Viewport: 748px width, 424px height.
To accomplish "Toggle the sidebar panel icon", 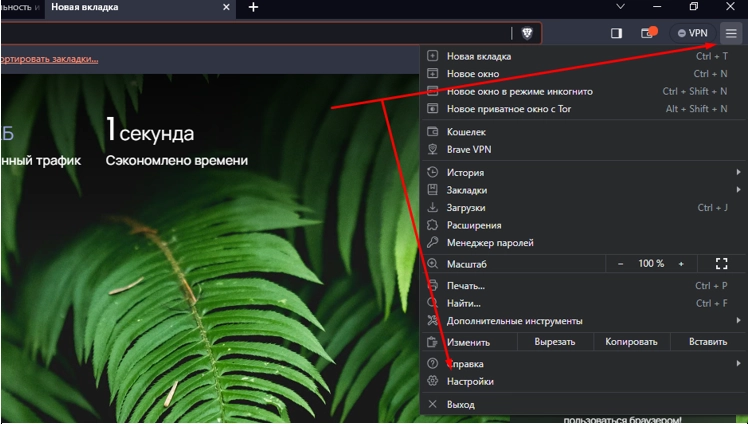I will (616, 33).
